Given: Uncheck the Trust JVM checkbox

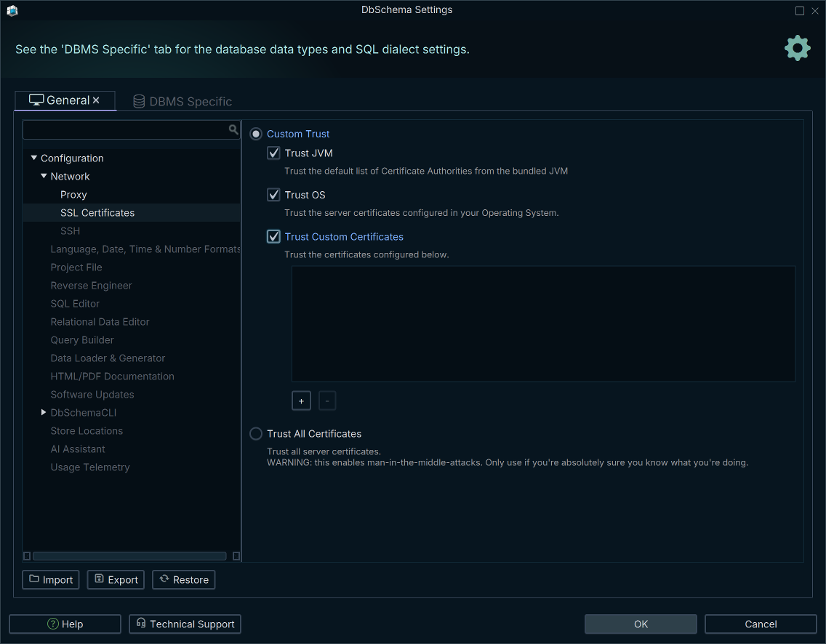Looking at the screenshot, I should pos(273,153).
